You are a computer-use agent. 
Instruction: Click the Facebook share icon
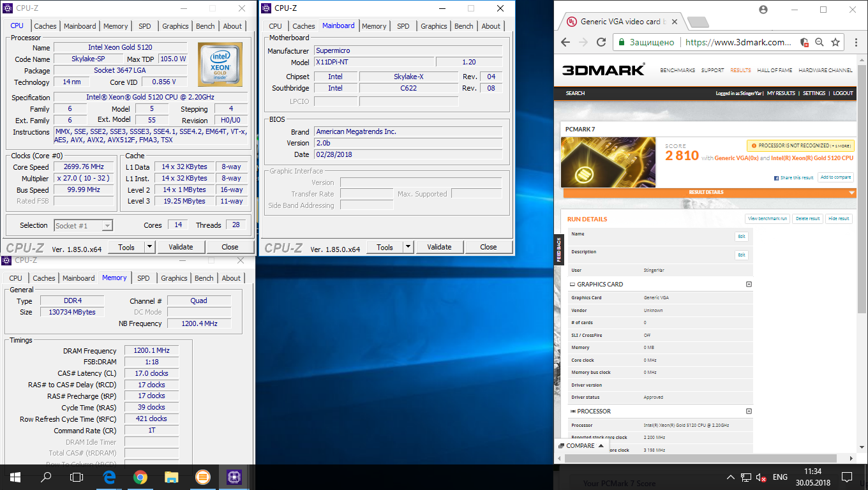[776, 178]
